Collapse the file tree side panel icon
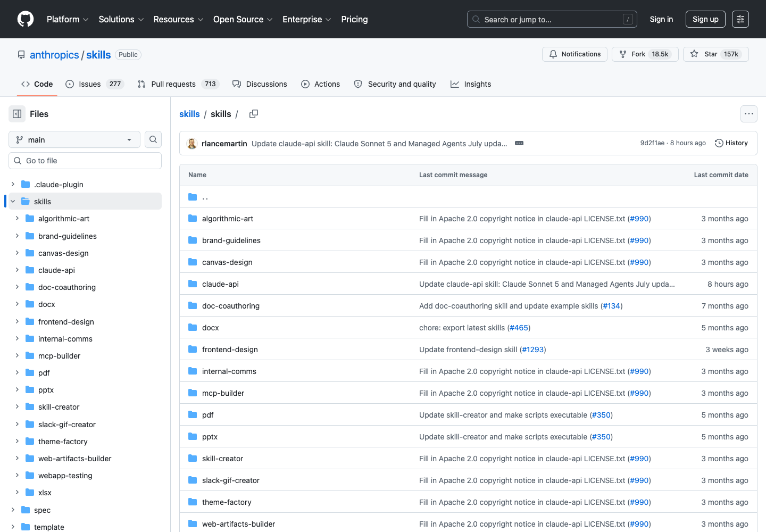766x532 pixels. tap(17, 114)
